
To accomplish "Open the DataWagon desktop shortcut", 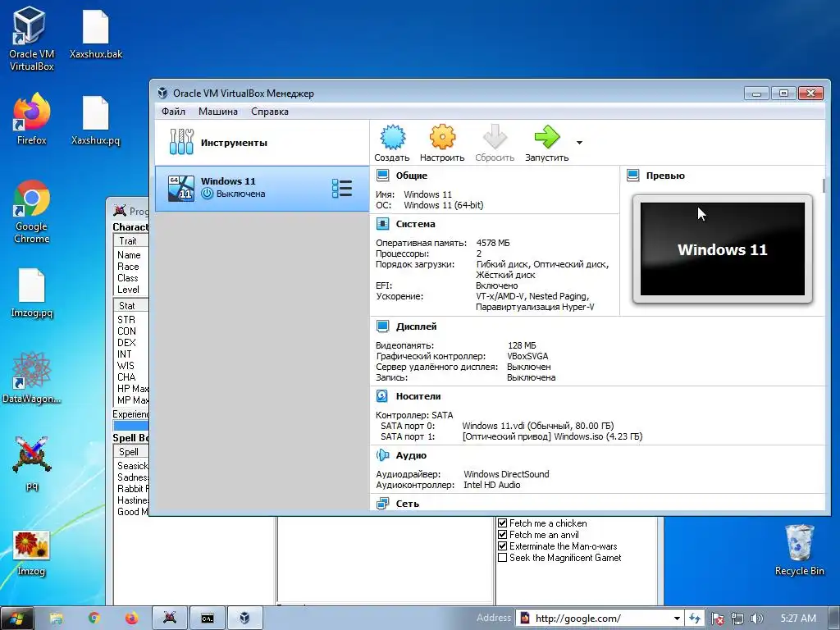I will click(32, 377).
